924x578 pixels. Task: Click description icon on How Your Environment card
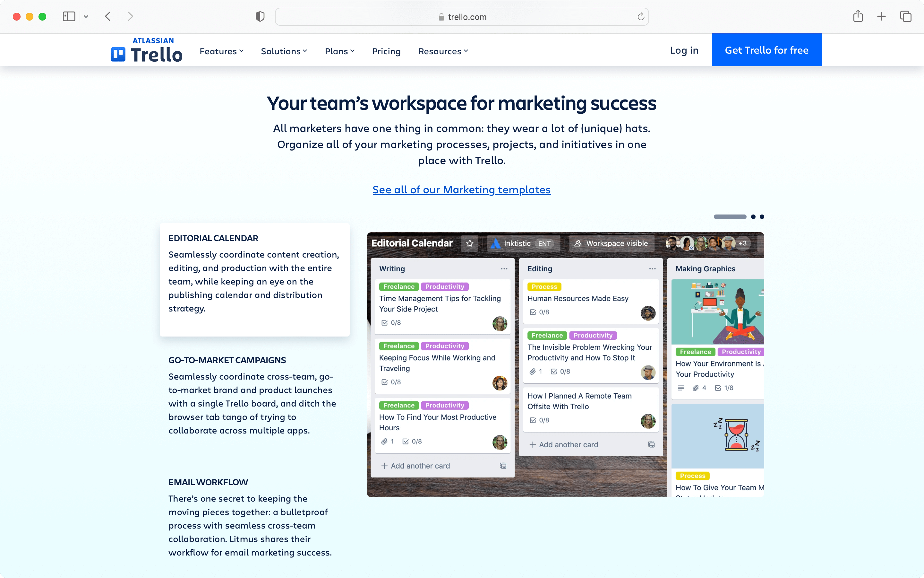pyautogui.click(x=681, y=388)
